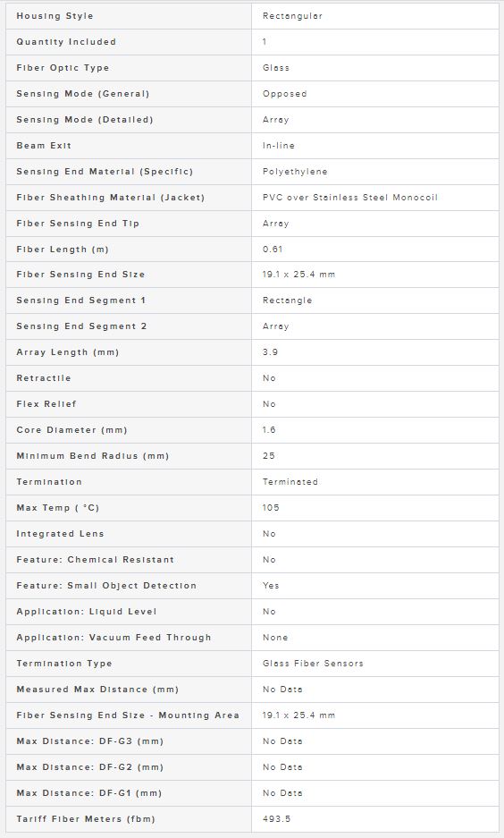Click the Retractile row label
The height and width of the screenshot is (838, 504).
tap(43, 377)
